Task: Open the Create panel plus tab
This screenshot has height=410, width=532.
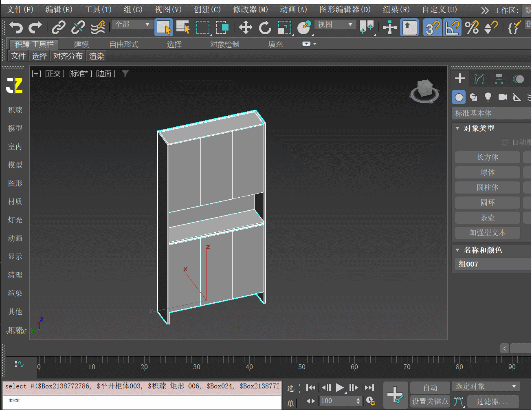Action: pos(460,78)
